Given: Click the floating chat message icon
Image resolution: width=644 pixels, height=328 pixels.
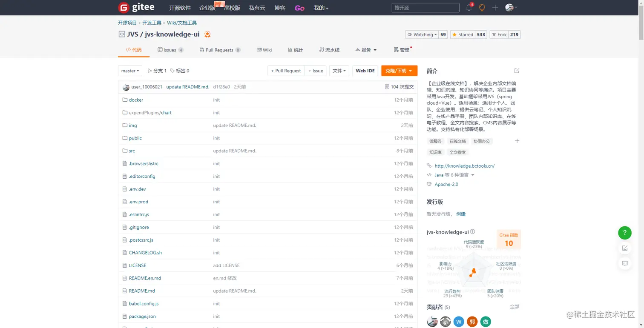Looking at the screenshot, I should (x=625, y=263).
